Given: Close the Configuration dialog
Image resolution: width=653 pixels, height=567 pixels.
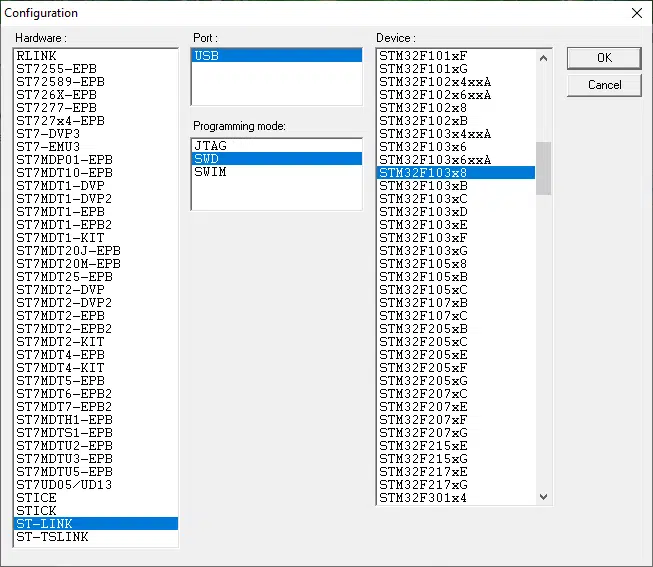Looking at the screenshot, I should click(x=637, y=13).
